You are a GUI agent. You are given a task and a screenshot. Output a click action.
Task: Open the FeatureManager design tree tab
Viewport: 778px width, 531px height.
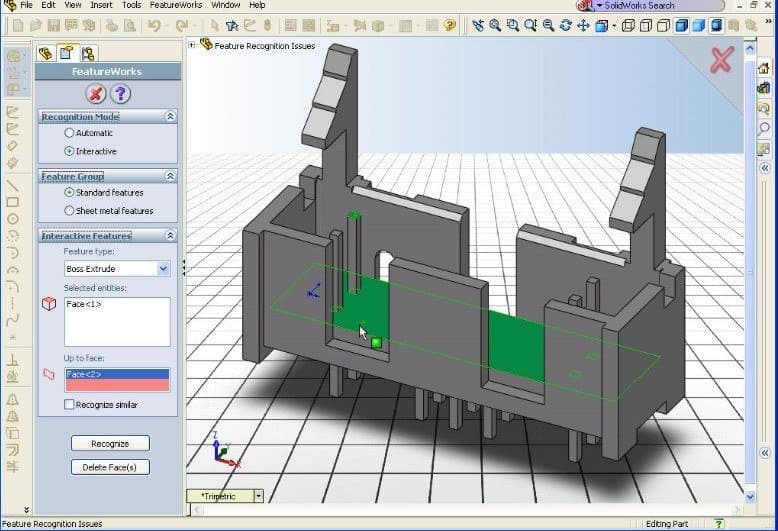46,53
